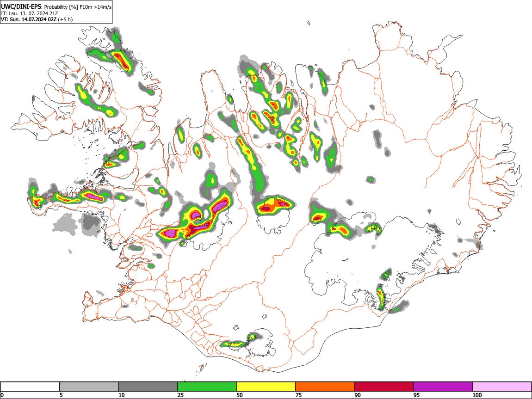Click the 'VT: Sun. 14.07.2024 02Z' line
The image size is (532, 399).
29,20
